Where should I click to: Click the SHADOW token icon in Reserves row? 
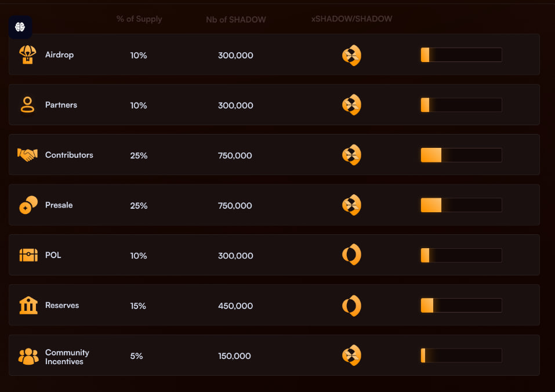pos(351,306)
